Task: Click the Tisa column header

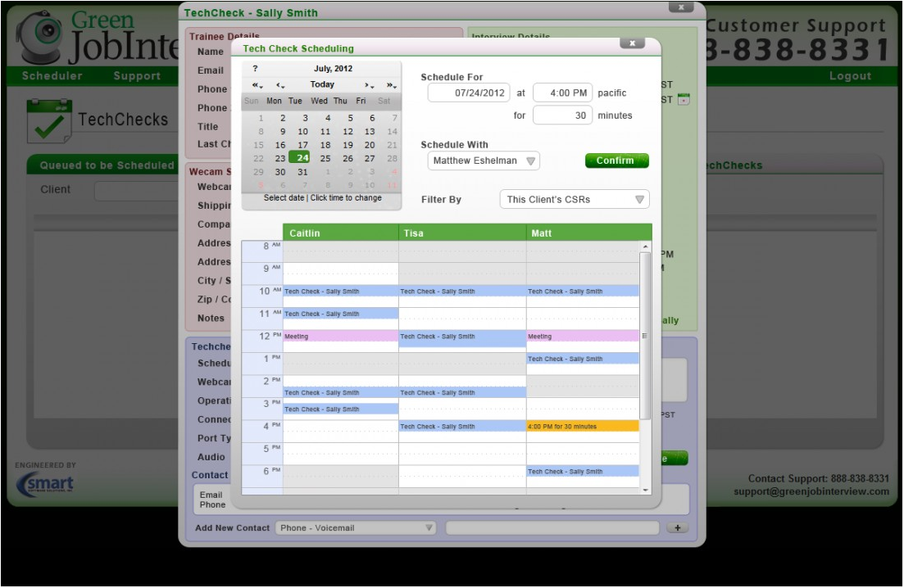Action: [462, 233]
